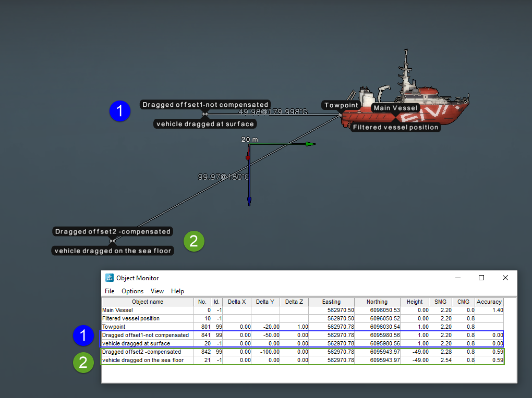This screenshot has height=398, width=532.
Task: Select vehicle dragged on the sea floor row
Action: tap(303, 360)
